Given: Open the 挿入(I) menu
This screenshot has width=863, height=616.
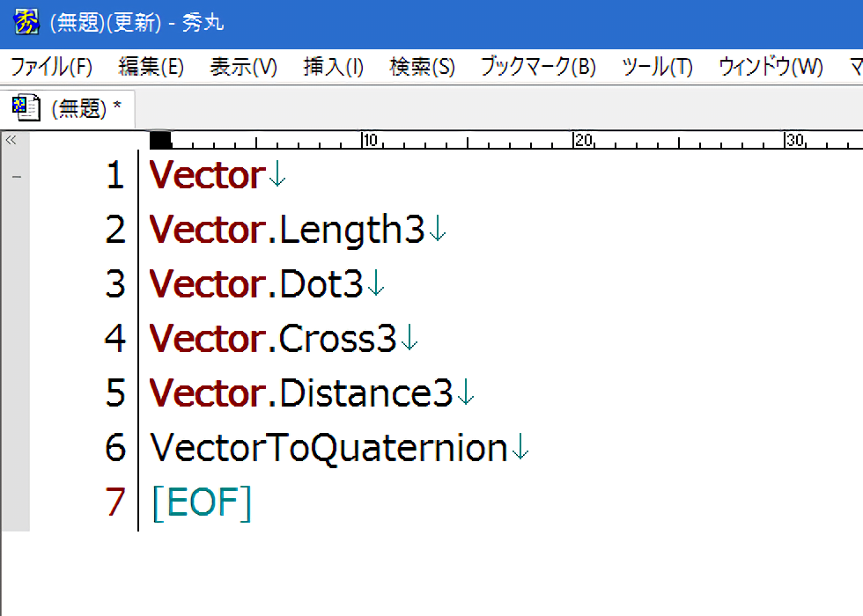Looking at the screenshot, I should pyautogui.click(x=333, y=67).
